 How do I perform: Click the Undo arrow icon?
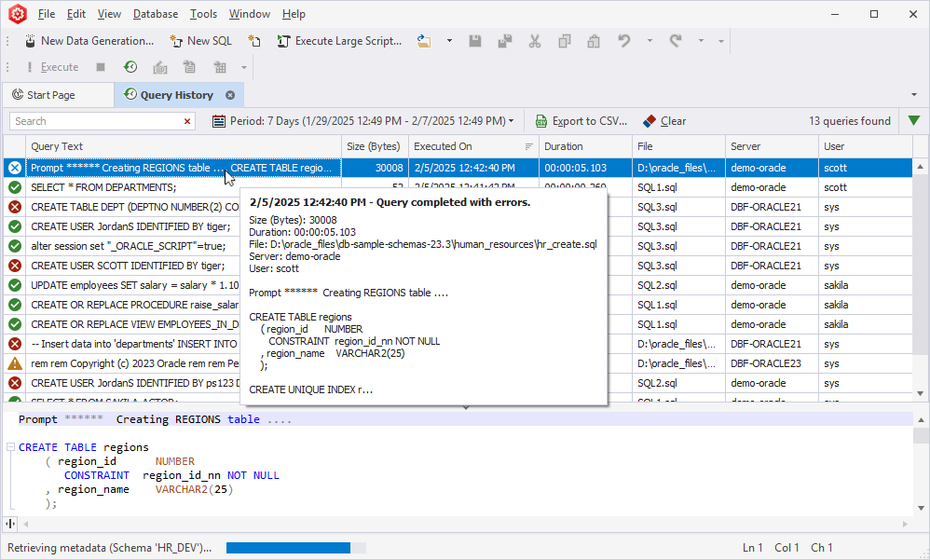point(624,41)
